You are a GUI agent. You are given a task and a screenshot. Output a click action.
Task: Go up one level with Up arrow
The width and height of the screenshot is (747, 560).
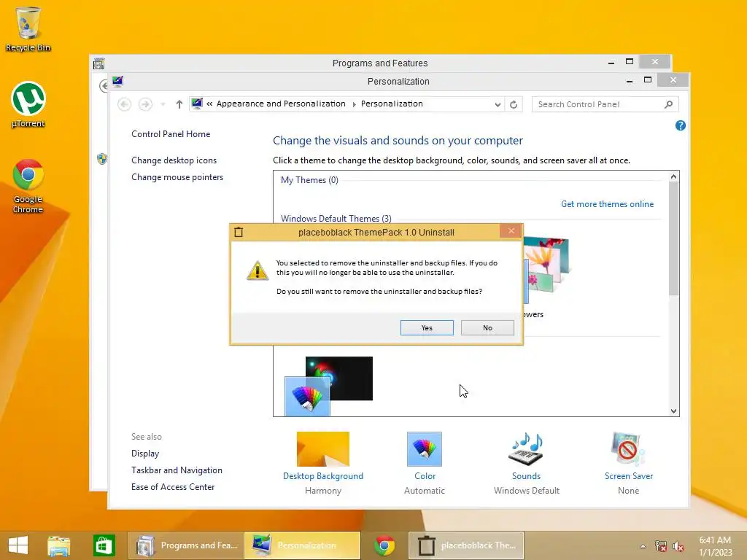pos(179,104)
